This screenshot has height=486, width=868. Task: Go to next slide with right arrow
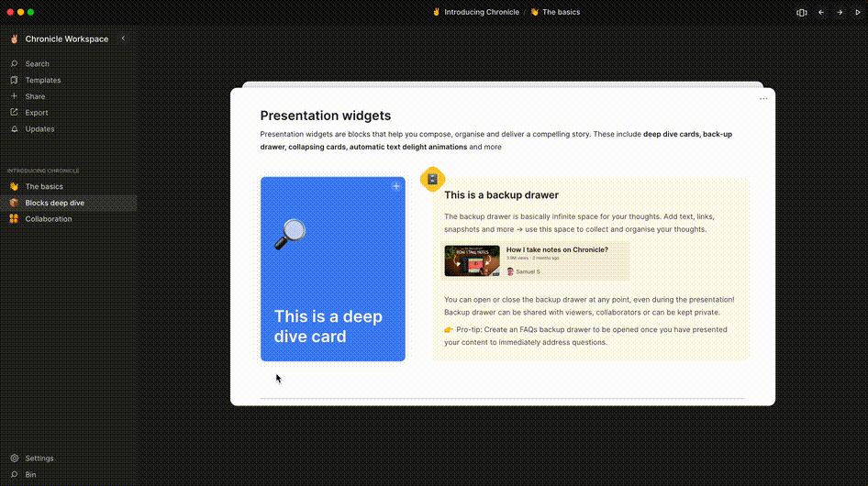[x=840, y=12]
